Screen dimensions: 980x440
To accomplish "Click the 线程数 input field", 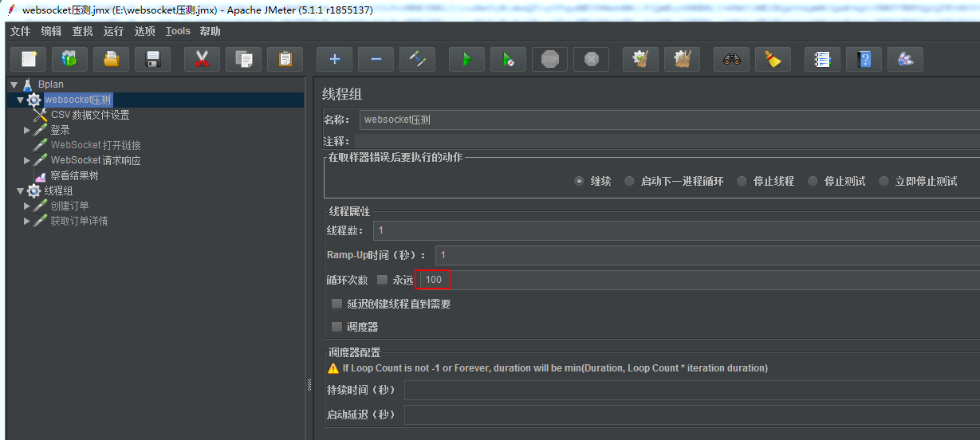I will (675, 230).
